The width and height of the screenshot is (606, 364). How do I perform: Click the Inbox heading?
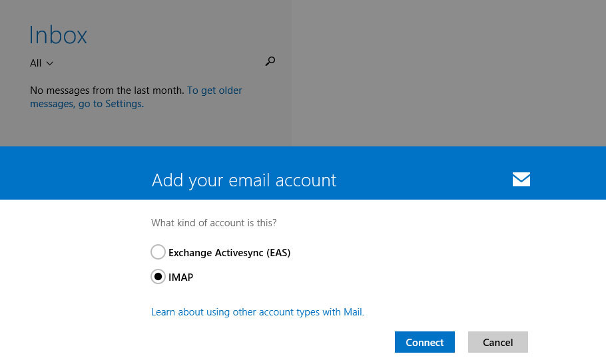pos(58,35)
